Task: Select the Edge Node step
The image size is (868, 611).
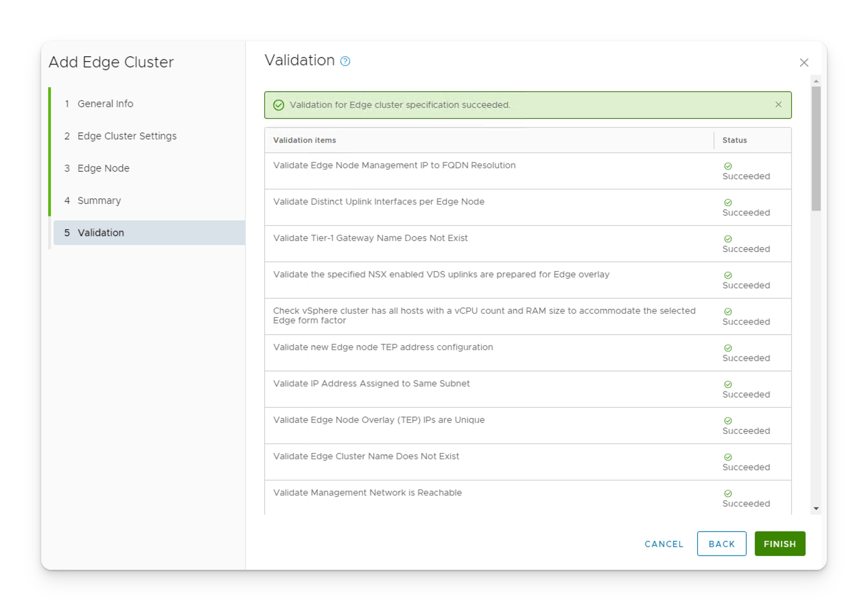Action: [102, 168]
